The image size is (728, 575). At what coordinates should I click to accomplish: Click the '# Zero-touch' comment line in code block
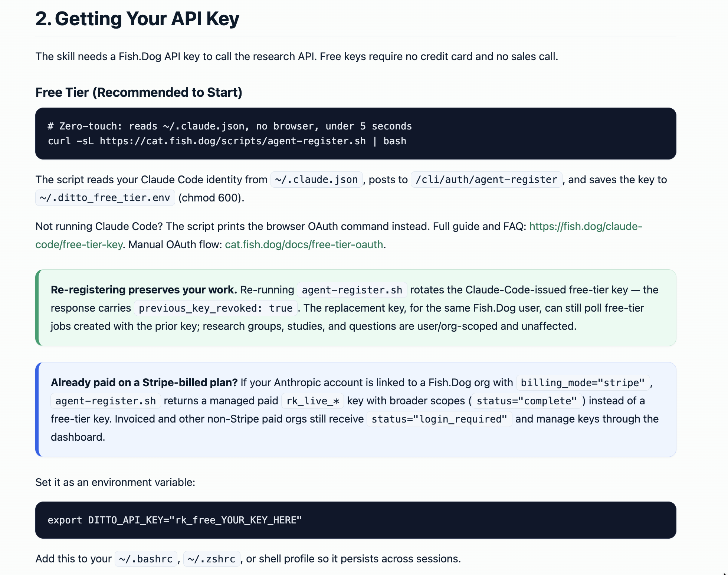pyautogui.click(x=230, y=126)
